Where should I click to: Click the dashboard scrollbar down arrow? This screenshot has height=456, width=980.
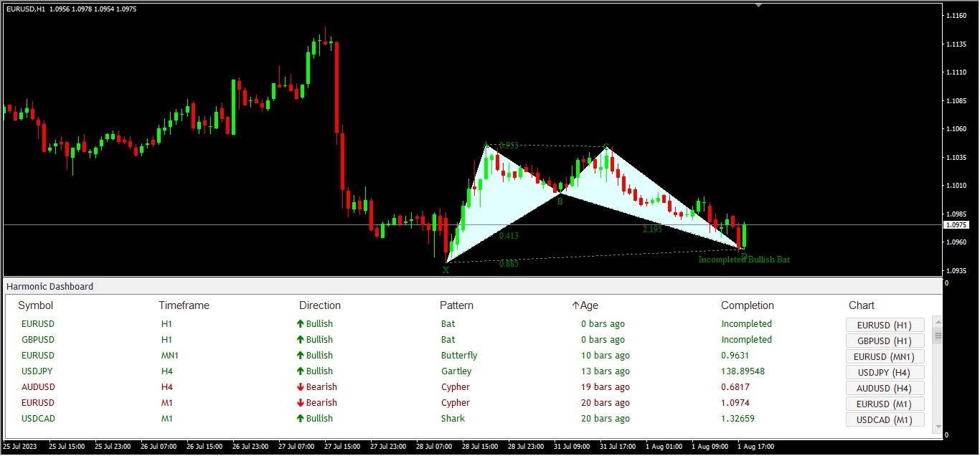(x=937, y=427)
